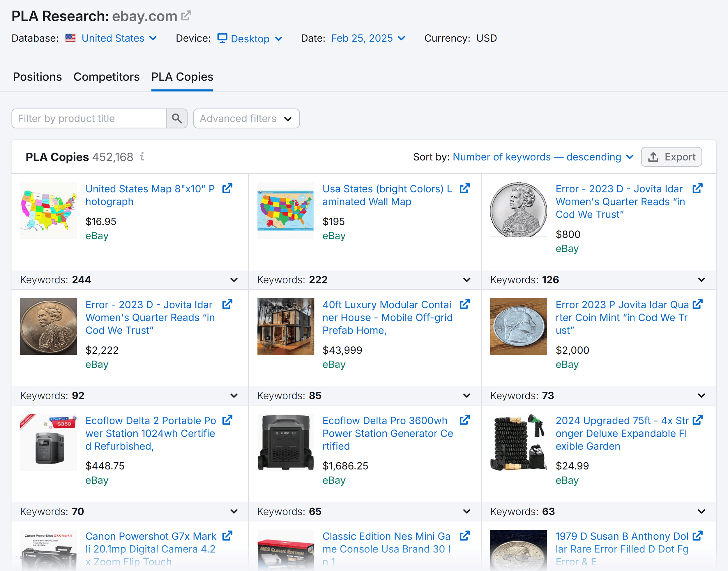728x571 pixels.
Task: Click the $1,686.25 price text
Action: click(345, 466)
